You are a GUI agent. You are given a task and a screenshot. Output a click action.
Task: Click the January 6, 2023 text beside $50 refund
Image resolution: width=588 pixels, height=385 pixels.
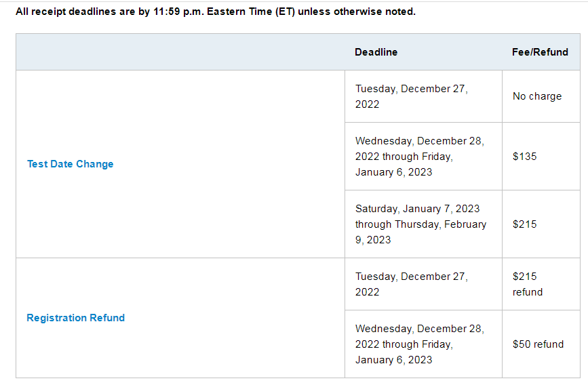[394, 360]
